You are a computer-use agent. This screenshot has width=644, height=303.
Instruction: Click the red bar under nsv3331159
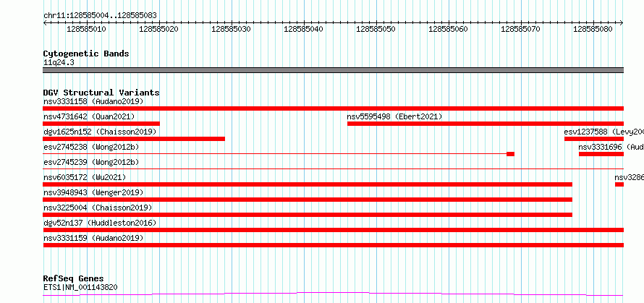[x=334, y=245]
